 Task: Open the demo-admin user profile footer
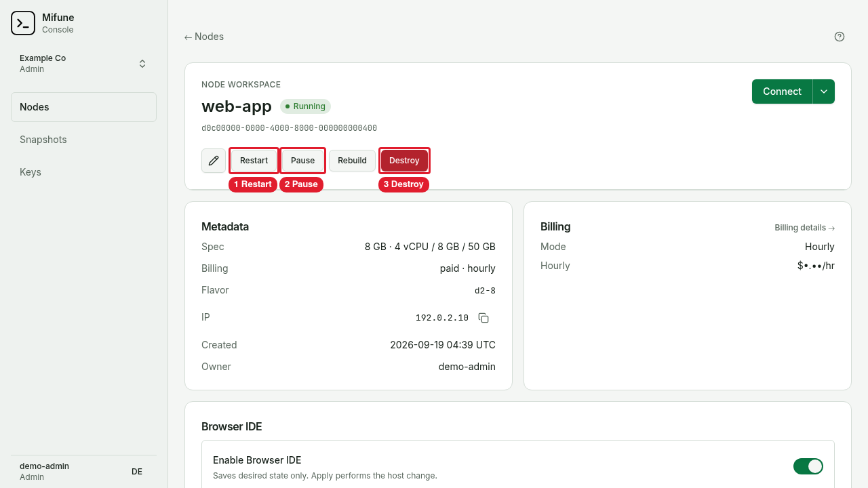point(83,472)
